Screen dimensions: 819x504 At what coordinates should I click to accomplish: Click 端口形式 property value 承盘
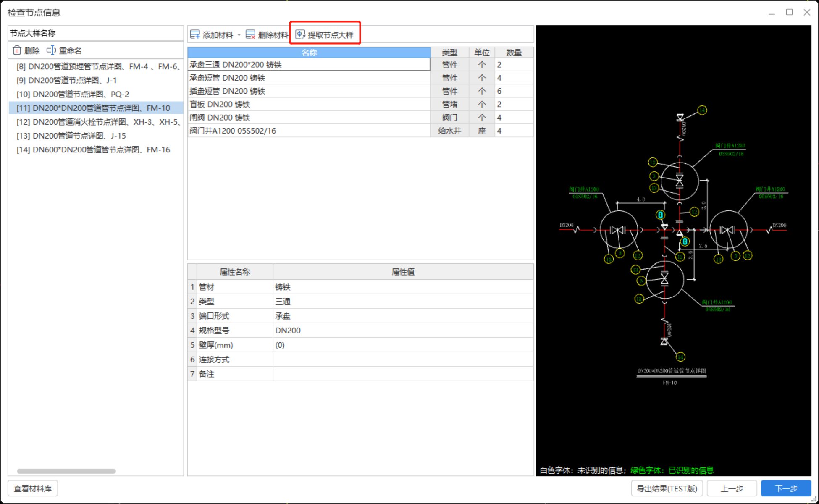[403, 316]
